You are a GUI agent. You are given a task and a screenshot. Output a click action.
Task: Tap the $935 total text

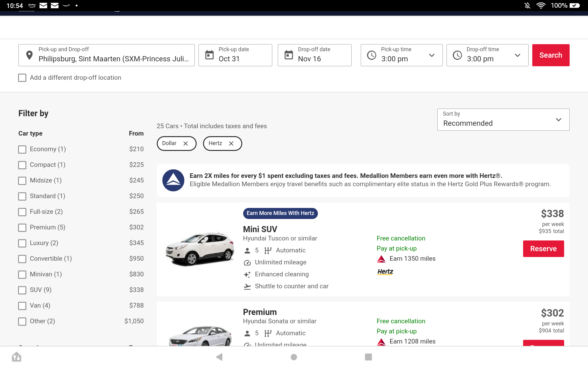click(x=551, y=231)
